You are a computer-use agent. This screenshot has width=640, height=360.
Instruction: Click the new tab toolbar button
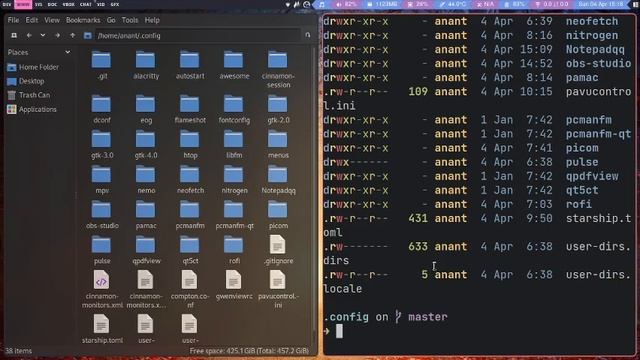click(14, 36)
